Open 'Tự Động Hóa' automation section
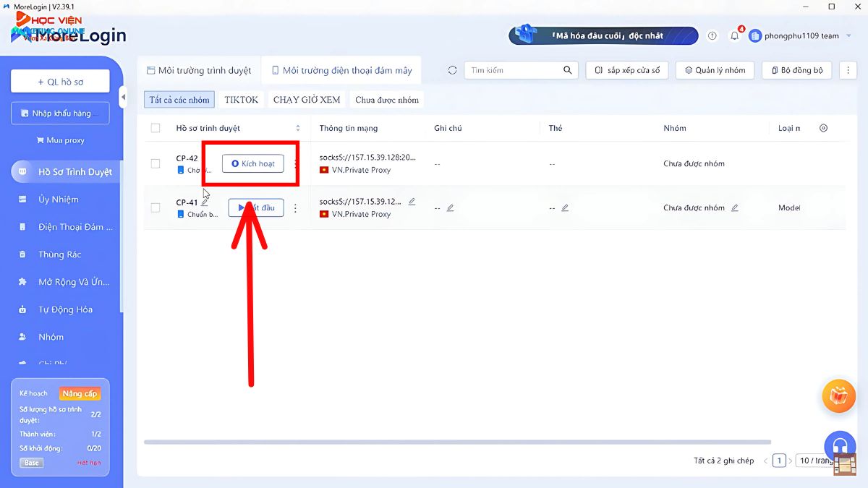The width and height of the screenshot is (868, 488). pos(56,309)
